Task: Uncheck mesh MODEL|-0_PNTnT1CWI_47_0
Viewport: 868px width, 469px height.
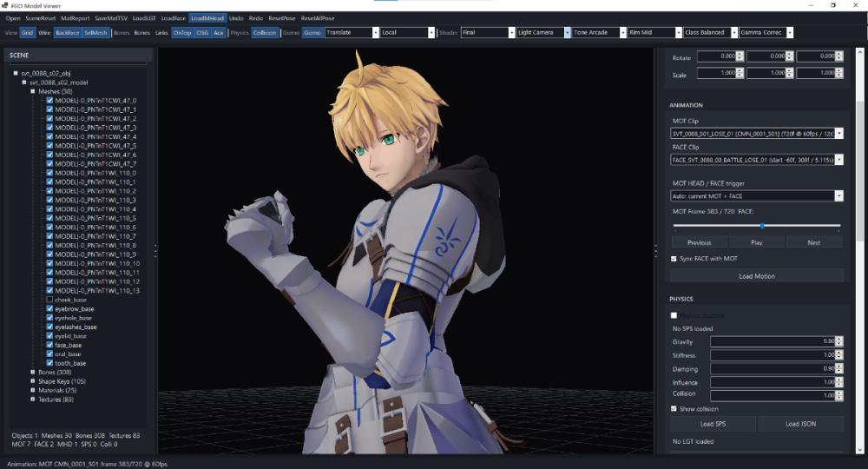Action: [49, 100]
